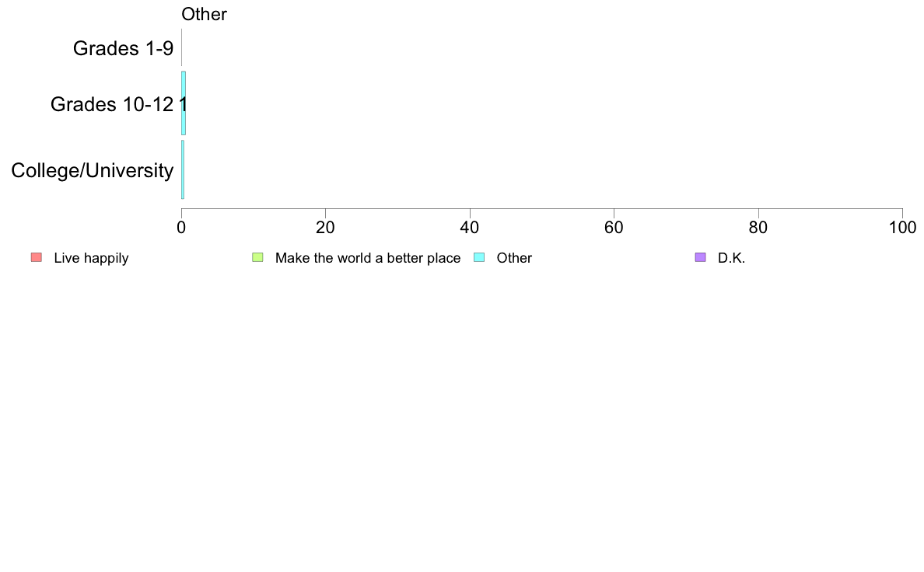The image size is (924, 572).
Task: Select the Live happily legend label
Action: click(91, 258)
